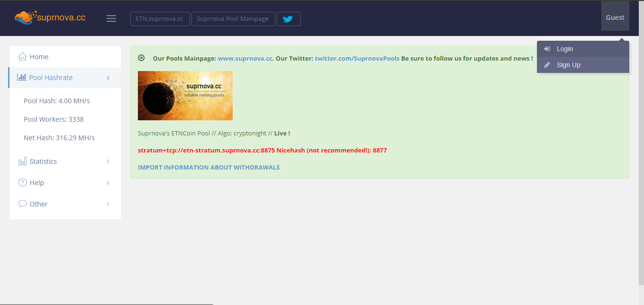Expand the Other section chevron
644x305 pixels.
coord(108,204)
